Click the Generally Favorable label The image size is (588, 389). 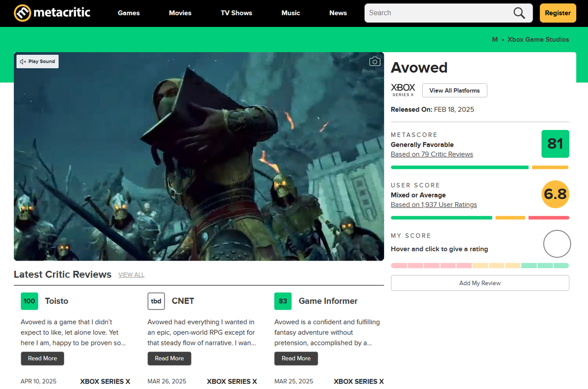422,145
